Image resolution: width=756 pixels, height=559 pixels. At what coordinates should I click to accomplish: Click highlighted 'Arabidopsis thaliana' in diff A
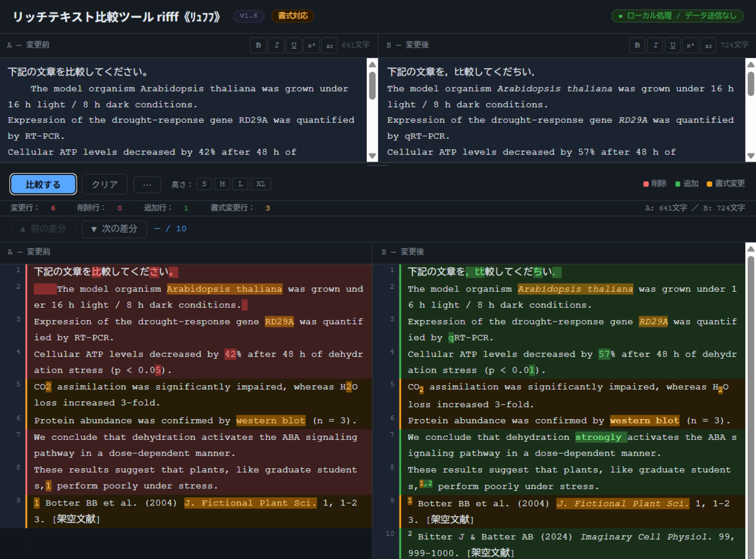[224, 289]
